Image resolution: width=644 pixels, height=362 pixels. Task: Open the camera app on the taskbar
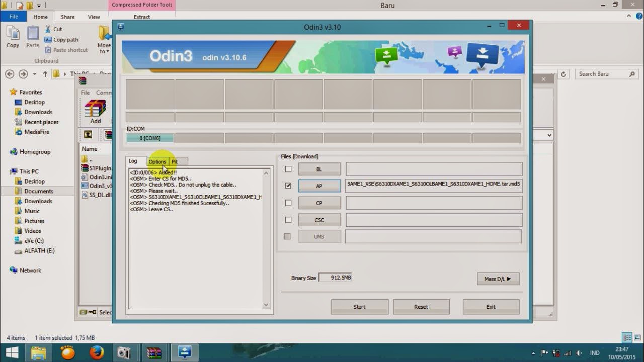[123, 352]
